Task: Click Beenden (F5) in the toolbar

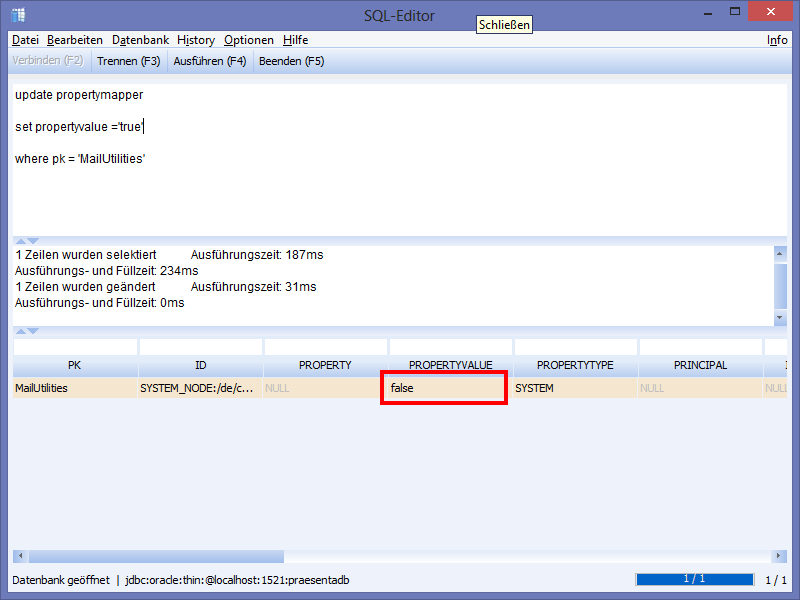Action: (291, 61)
